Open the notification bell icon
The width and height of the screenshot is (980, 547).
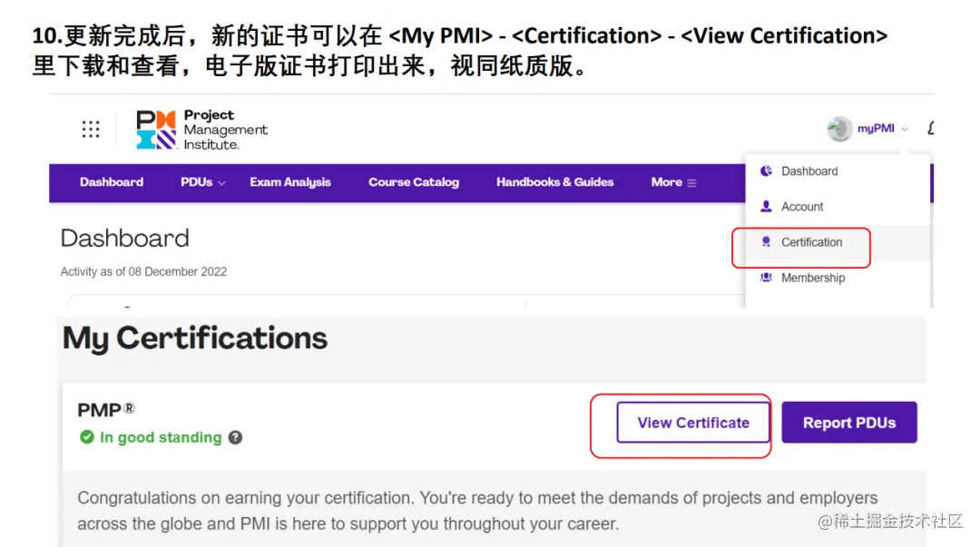[931, 128]
